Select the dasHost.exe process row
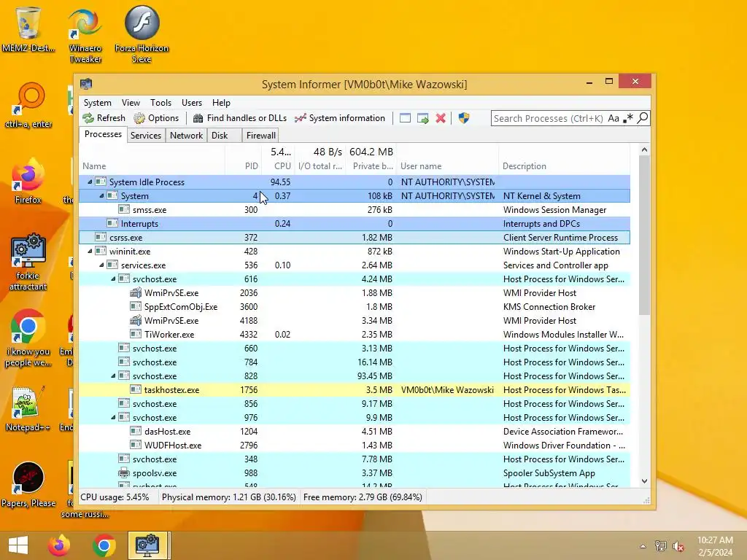The height and width of the screenshot is (560, 747). (x=355, y=432)
